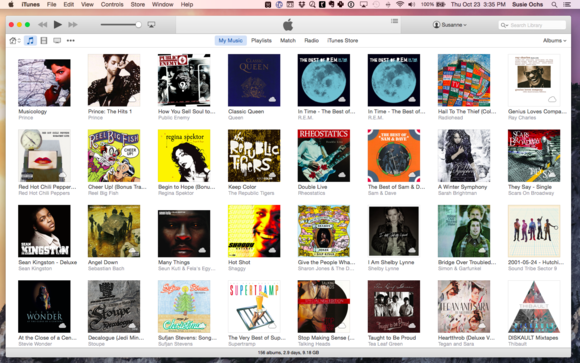Switch to the TV Shows library icon

(57, 40)
